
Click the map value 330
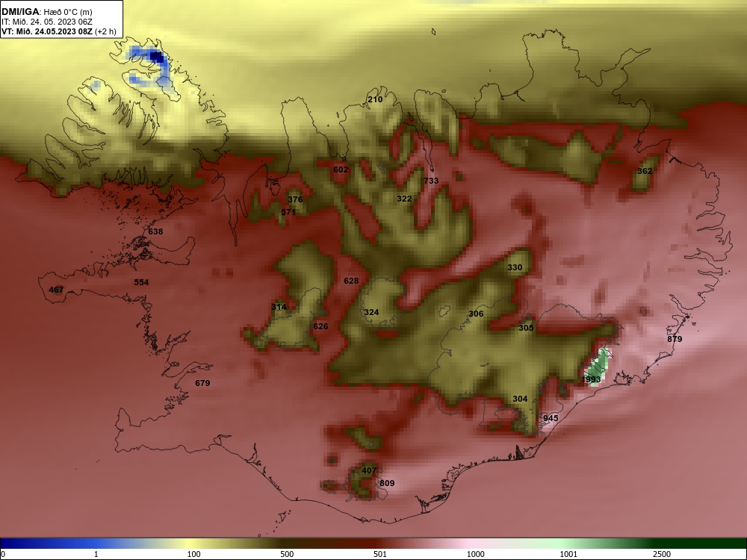(x=515, y=267)
